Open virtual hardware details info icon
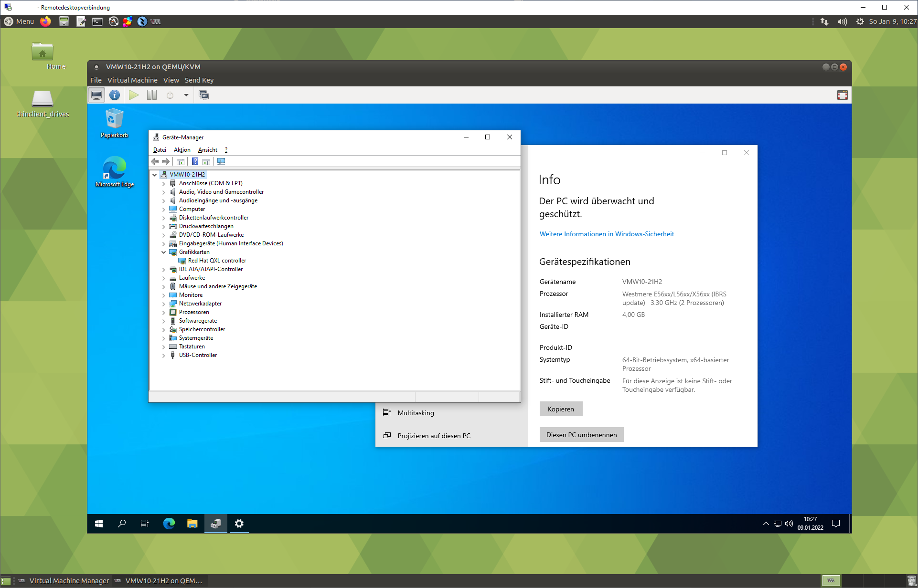This screenshot has width=918, height=588. (x=115, y=95)
